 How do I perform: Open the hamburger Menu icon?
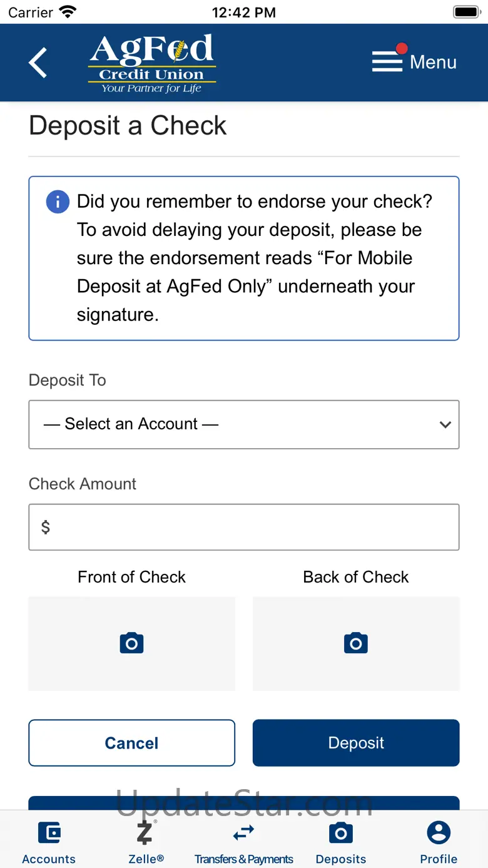[387, 61]
